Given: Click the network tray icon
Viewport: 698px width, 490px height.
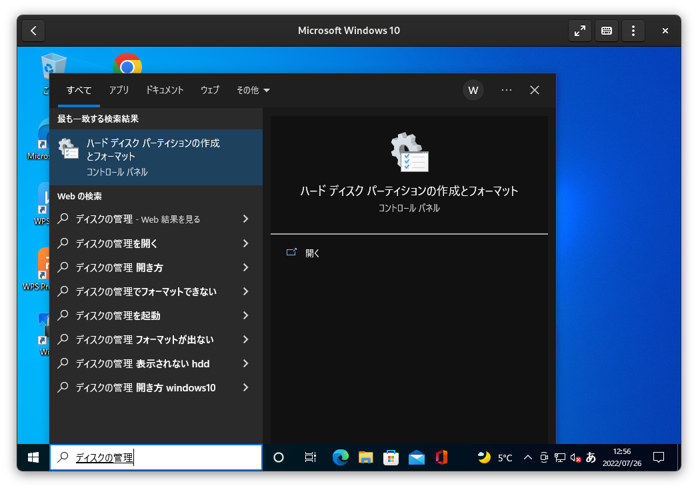Looking at the screenshot, I should [560, 458].
